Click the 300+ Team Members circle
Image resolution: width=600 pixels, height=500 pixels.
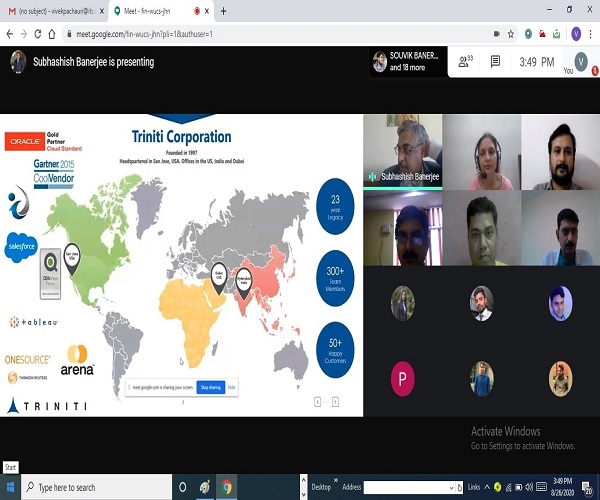335,279
